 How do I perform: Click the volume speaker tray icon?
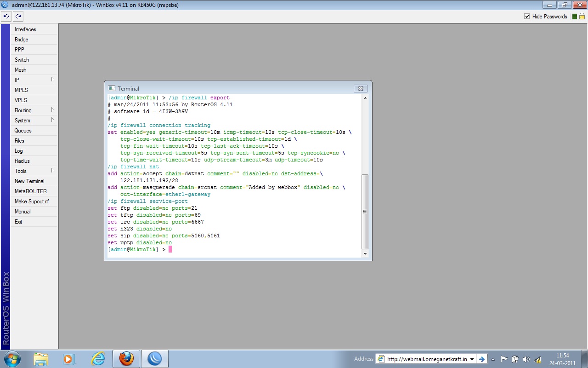tap(526, 359)
